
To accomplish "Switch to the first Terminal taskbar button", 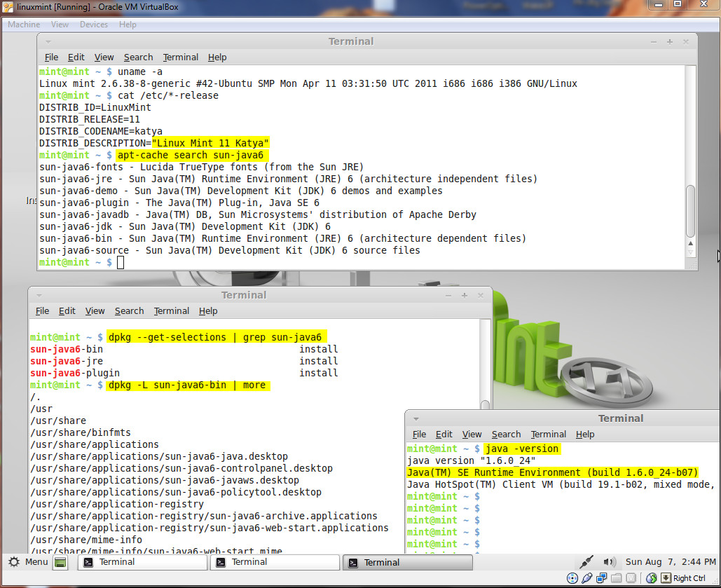I will click(142, 562).
